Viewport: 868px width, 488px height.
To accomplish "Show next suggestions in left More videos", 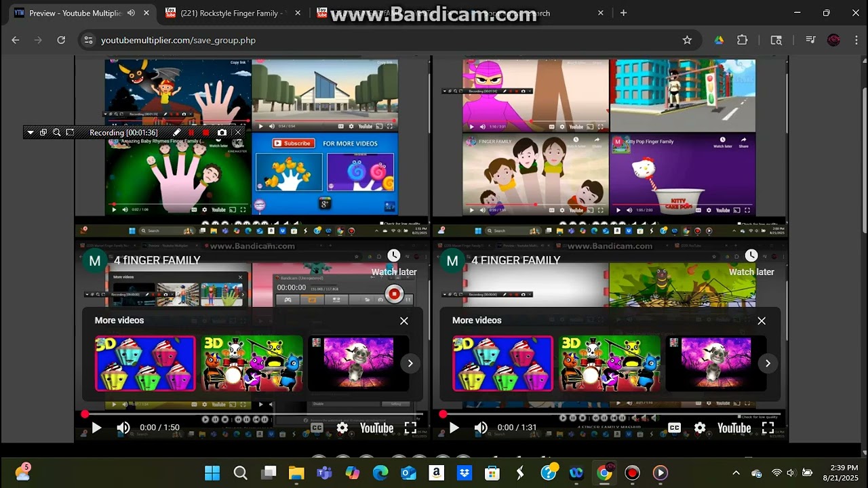I will tap(410, 363).
